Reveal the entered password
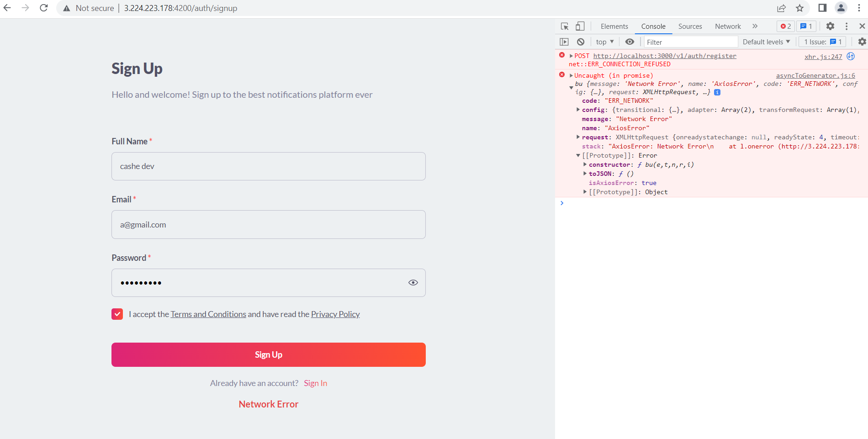This screenshot has width=868, height=439. [413, 282]
